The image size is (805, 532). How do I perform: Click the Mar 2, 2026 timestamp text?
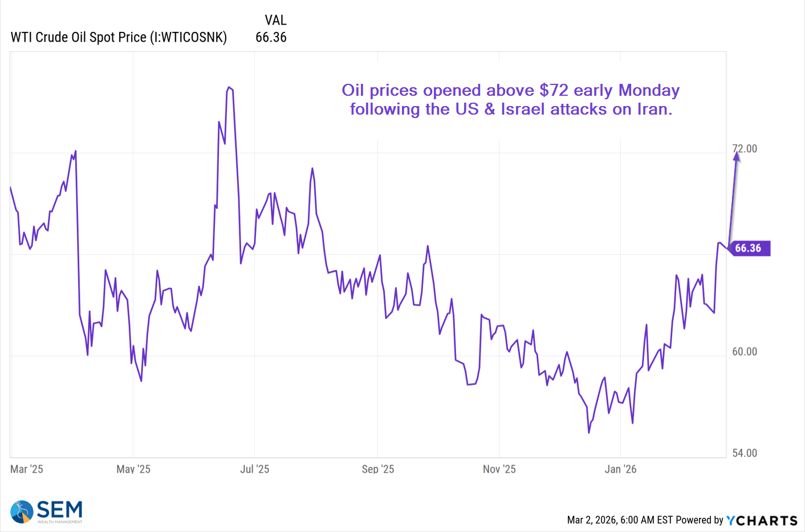(x=620, y=520)
